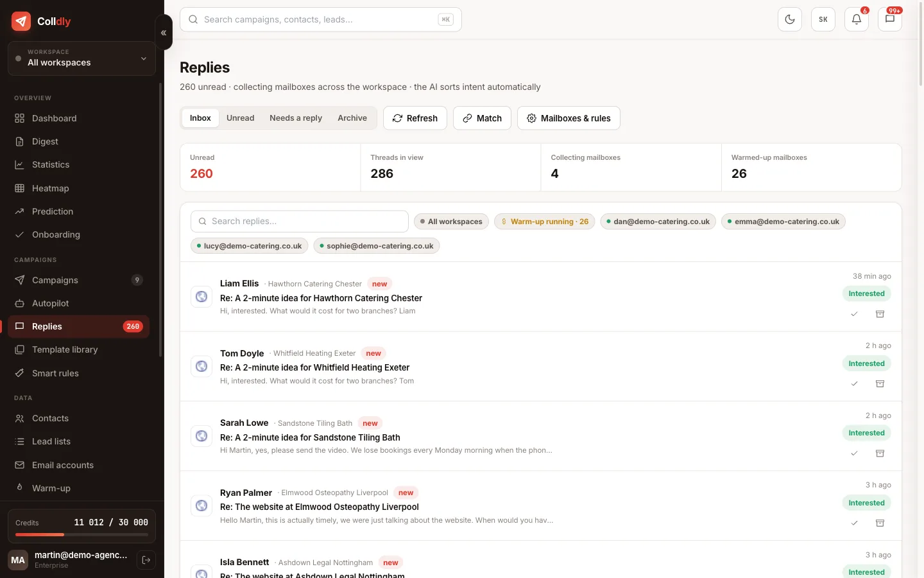The width and height of the screenshot is (924, 578).
Task: Open Contacts list
Action: (x=78, y=418)
